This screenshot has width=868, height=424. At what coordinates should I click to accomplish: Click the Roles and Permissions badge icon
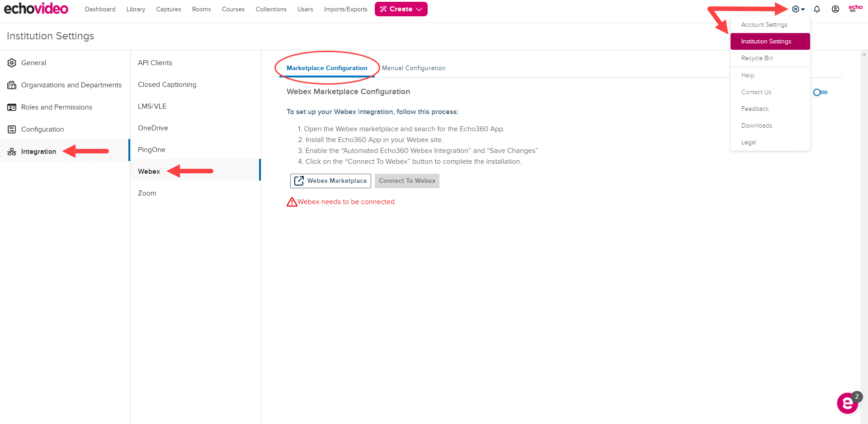pyautogui.click(x=11, y=107)
